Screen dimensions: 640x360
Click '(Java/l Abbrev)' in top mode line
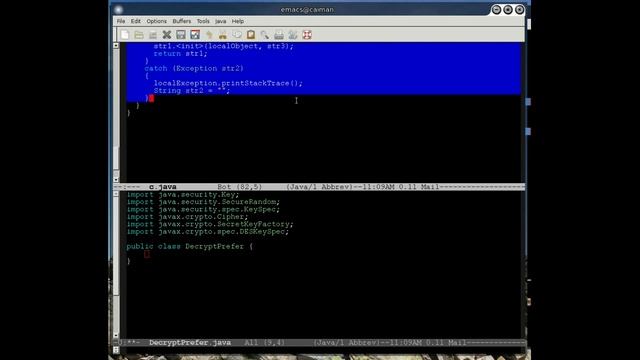click(x=319, y=187)
